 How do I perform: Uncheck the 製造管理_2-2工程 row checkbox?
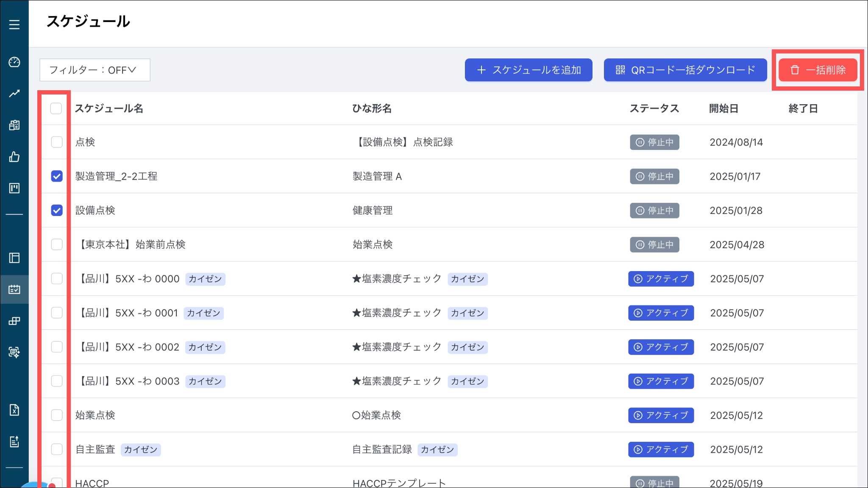point(57,176)
